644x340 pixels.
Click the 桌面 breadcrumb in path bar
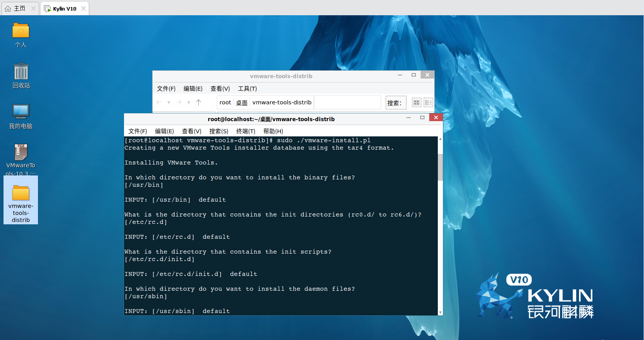(x=242, y=102)
